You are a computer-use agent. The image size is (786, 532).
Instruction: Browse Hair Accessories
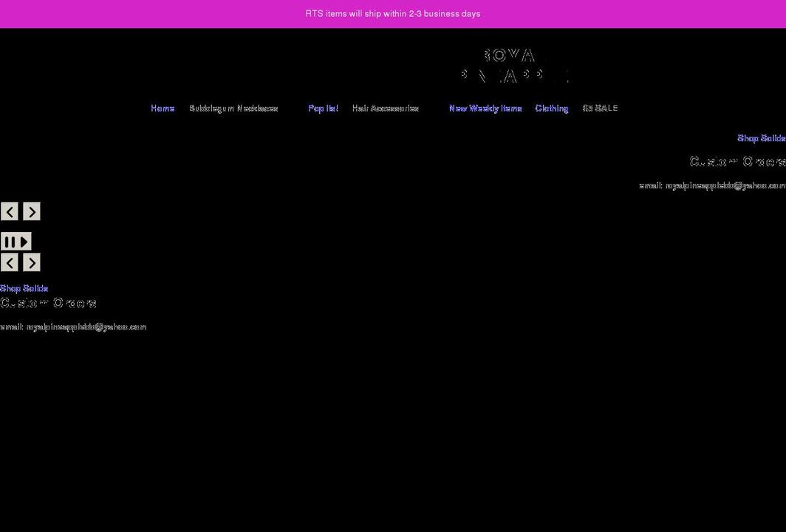click(386, 108)
